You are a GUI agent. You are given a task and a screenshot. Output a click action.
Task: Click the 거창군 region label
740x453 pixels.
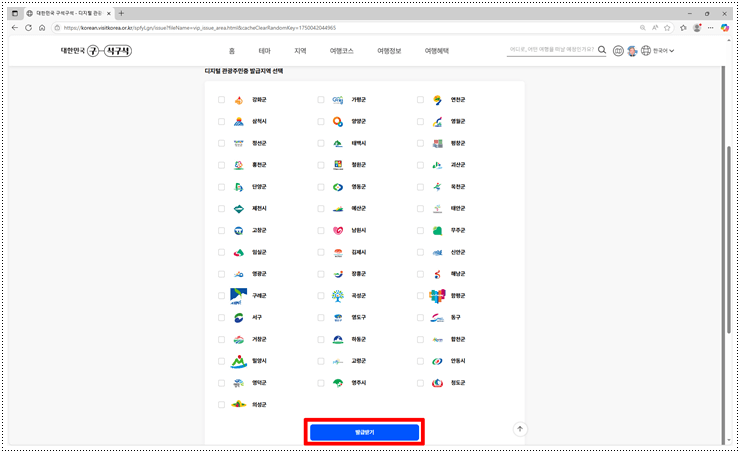[259, 340]
